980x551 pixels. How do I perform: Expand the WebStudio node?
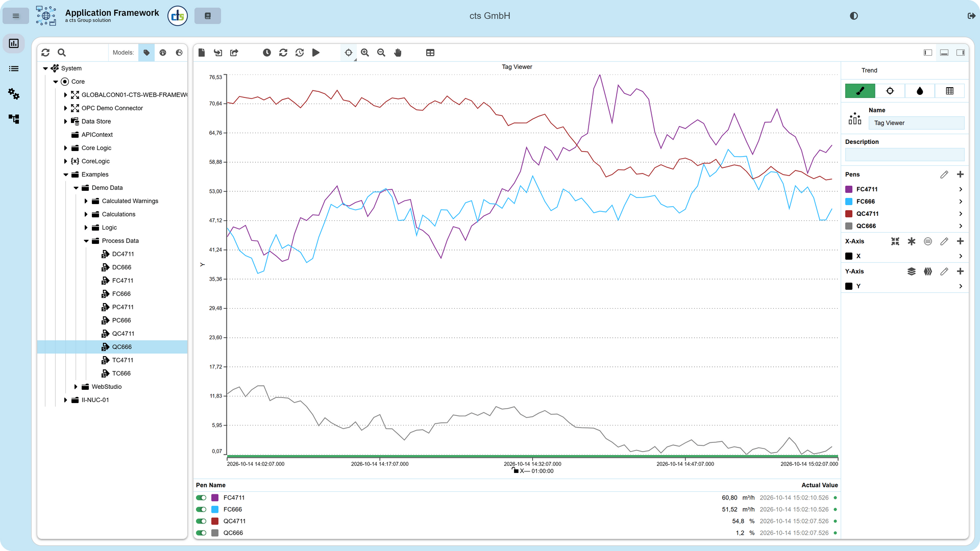76,387
